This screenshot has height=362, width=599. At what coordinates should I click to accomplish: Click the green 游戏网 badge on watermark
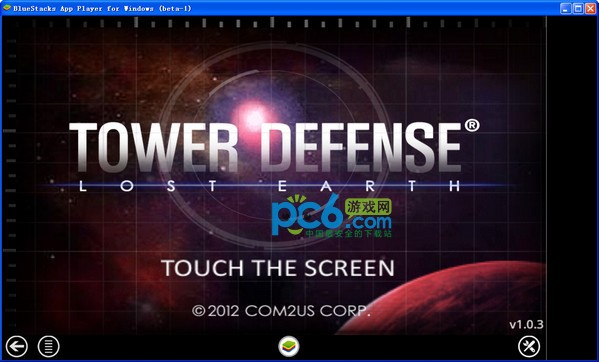point(368,207)
